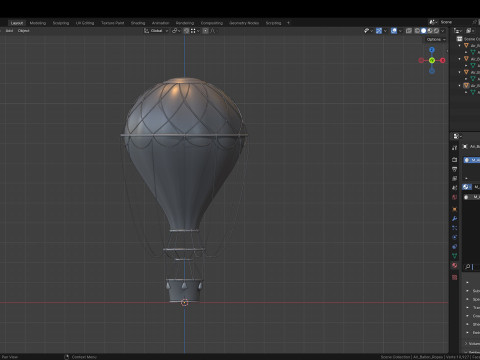Open the snapping options dropdown

195,31
